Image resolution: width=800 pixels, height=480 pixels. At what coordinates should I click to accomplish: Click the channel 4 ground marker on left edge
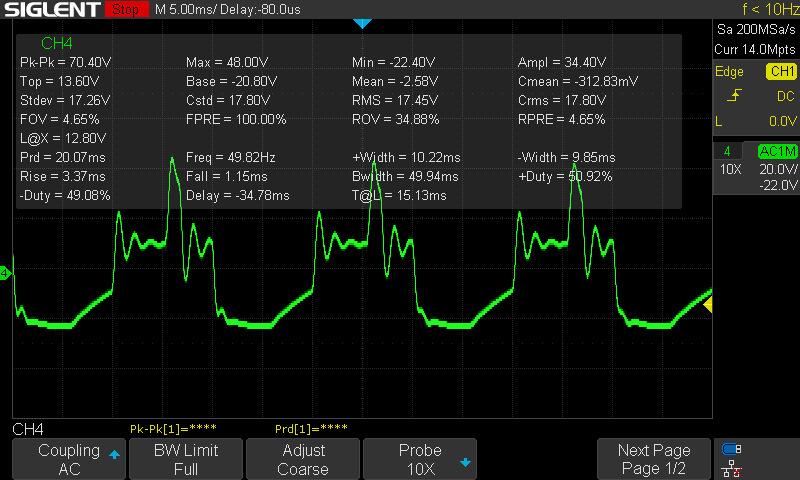[x=5, y=273]
